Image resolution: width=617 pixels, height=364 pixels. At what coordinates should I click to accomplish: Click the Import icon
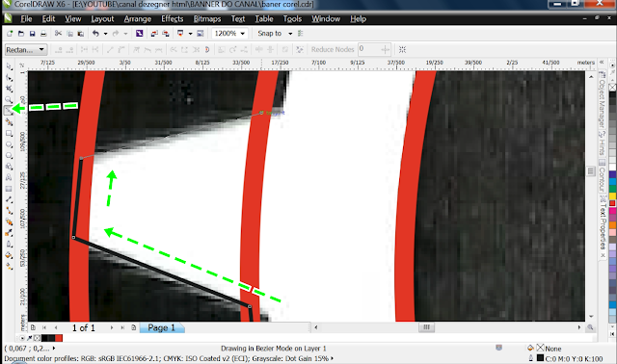click(154, 34)
